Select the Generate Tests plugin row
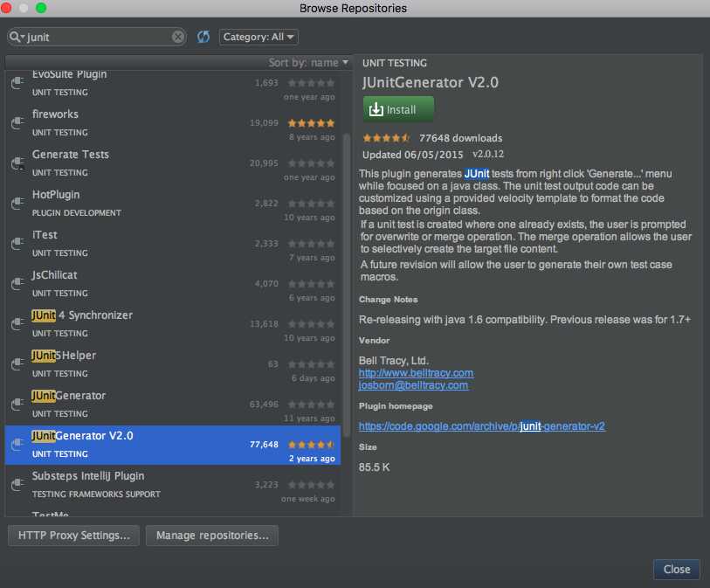 point(173,163)
